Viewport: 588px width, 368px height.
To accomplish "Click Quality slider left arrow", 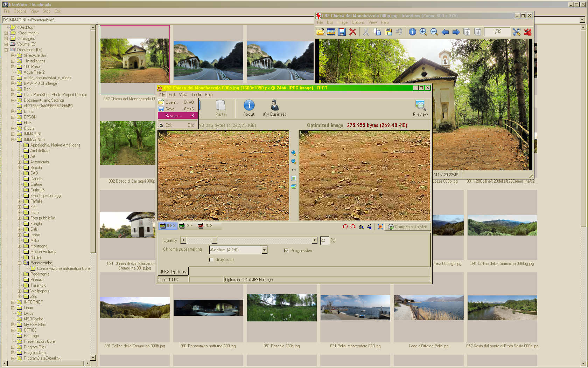I will (x=183, y=240).
